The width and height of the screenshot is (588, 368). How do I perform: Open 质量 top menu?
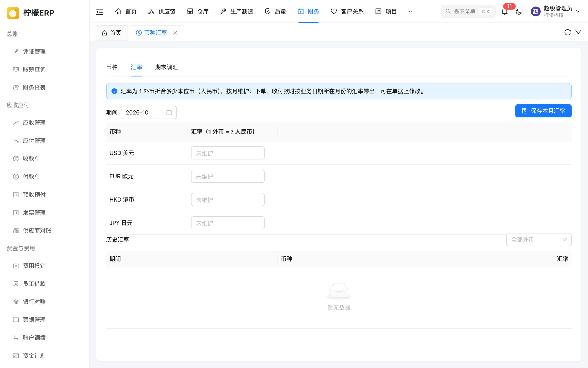275,11
